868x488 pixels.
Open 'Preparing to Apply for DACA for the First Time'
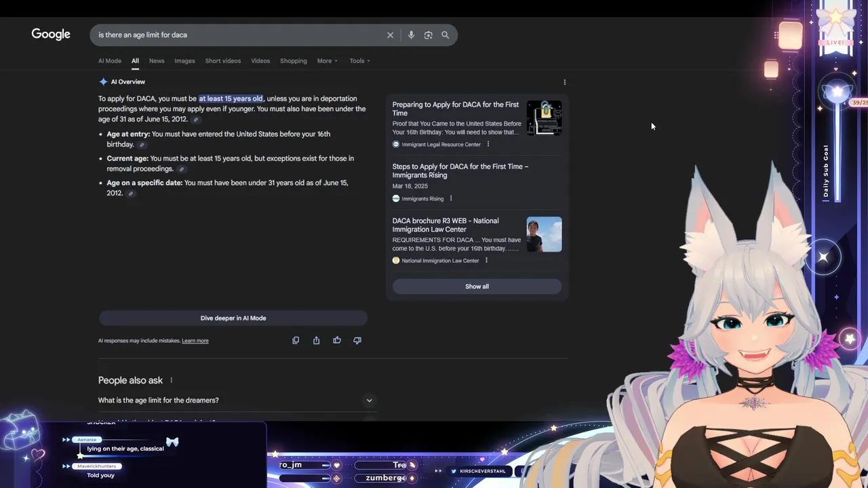click(x=456, y=109)
